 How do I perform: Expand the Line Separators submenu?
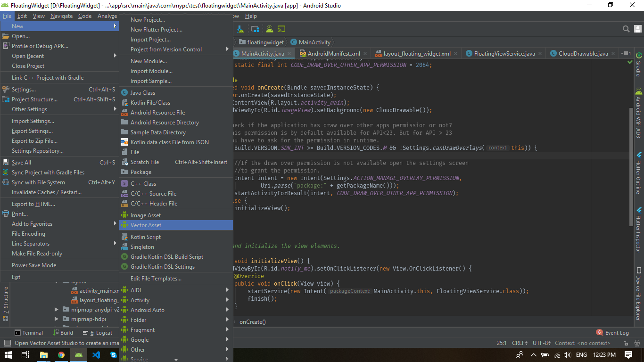click(x=59, y=244)
